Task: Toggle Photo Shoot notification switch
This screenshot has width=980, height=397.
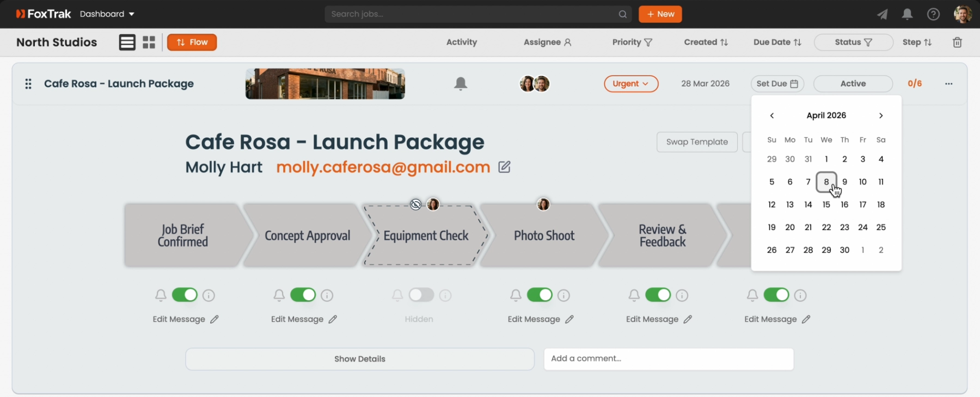Action: 540,295
